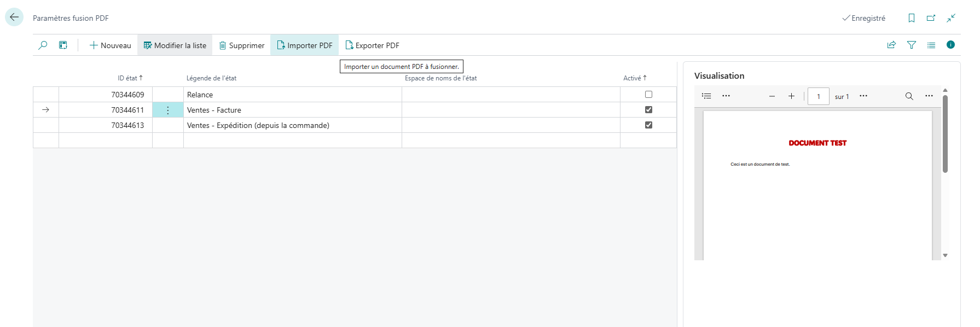Click Légende de l'état column header
The width and height of the screenshot is (980, 327).
pos(212,78)
